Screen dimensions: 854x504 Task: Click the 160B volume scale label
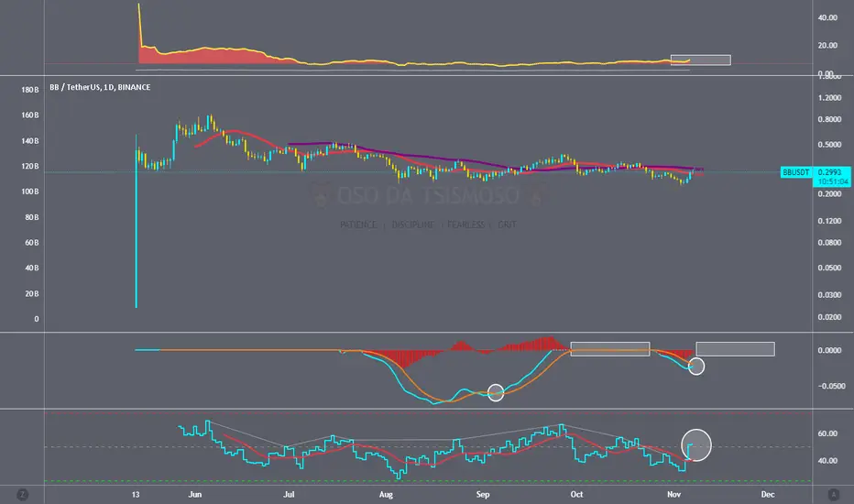30,115
